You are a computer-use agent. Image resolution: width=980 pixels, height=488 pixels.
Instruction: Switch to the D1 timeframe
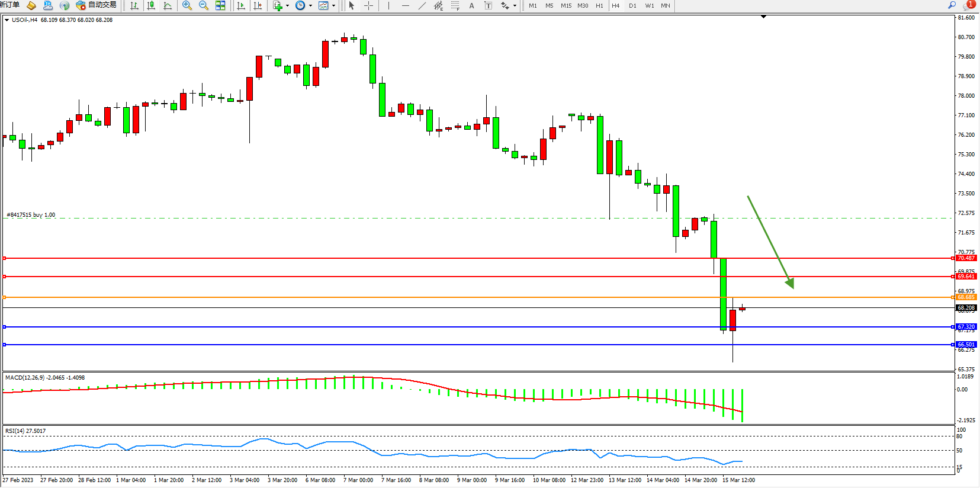tap(632, 5)
